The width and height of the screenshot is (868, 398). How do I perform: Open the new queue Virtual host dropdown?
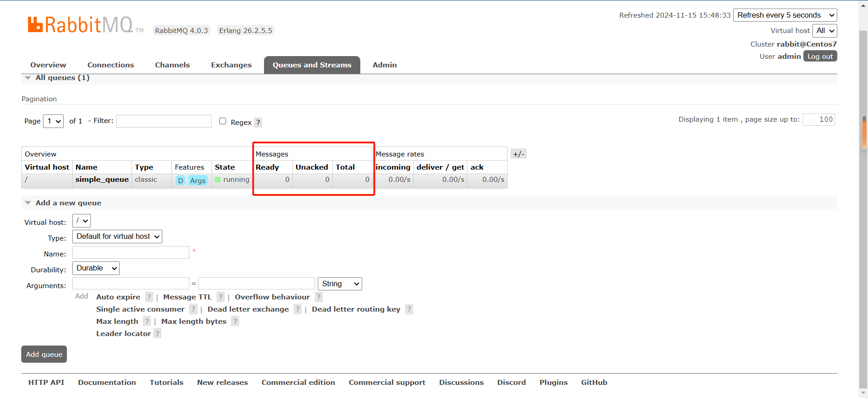pyautogui.click(x=81, y=221)
